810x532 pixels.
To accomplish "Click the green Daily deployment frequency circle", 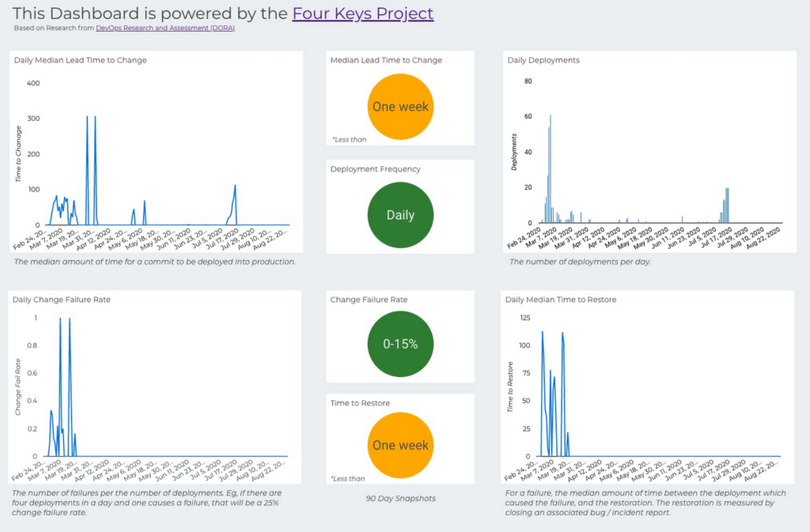I will tap(400, 215).
